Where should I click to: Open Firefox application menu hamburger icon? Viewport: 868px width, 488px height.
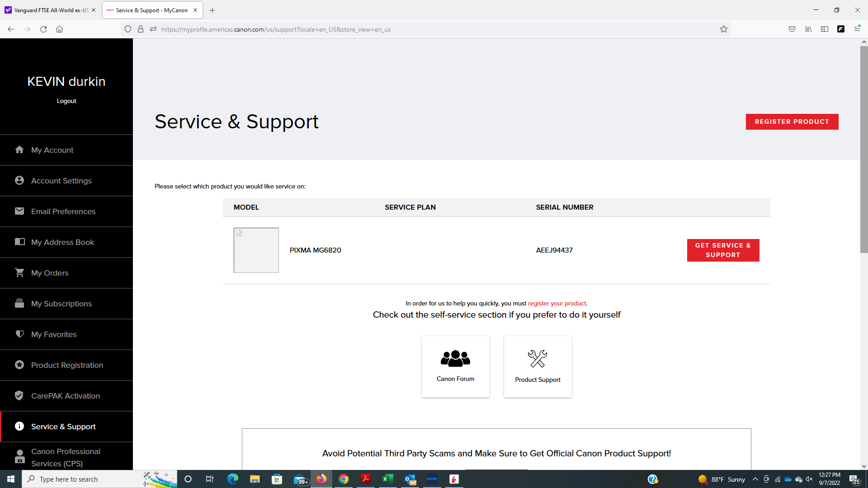857,29
